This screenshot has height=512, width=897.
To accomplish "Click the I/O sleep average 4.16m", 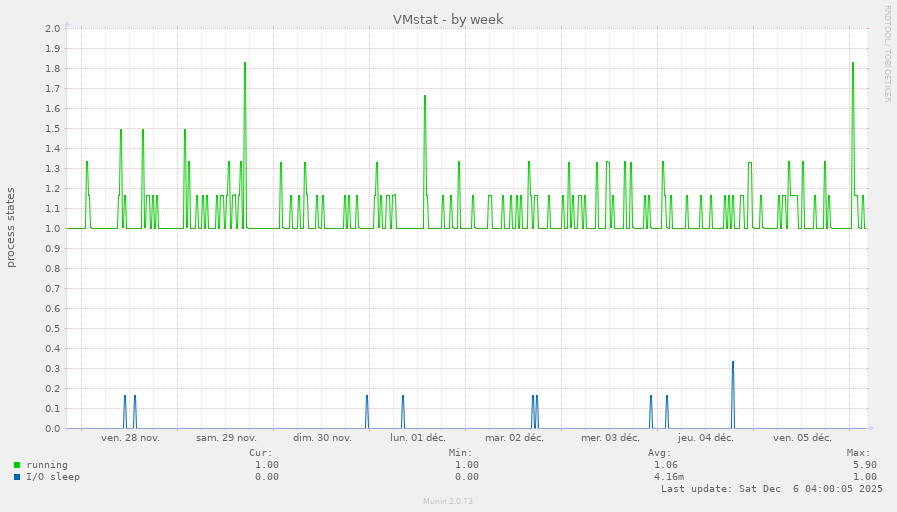I will click(669, 477).
